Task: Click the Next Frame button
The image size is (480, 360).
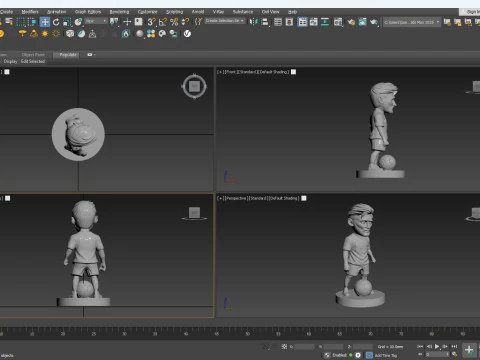Action: pyautogui.click(x=445, y=347)
